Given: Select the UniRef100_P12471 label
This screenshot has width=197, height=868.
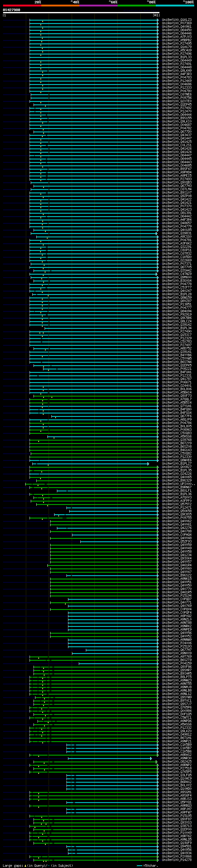Looking at the screenshot, I should [x=177, y=507].
